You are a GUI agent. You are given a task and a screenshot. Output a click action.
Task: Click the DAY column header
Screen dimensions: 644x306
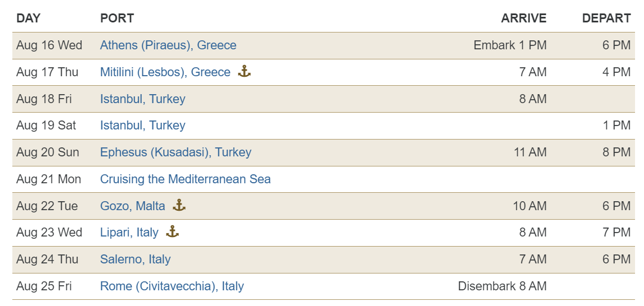pyautogui.click(x=29, y=18)
